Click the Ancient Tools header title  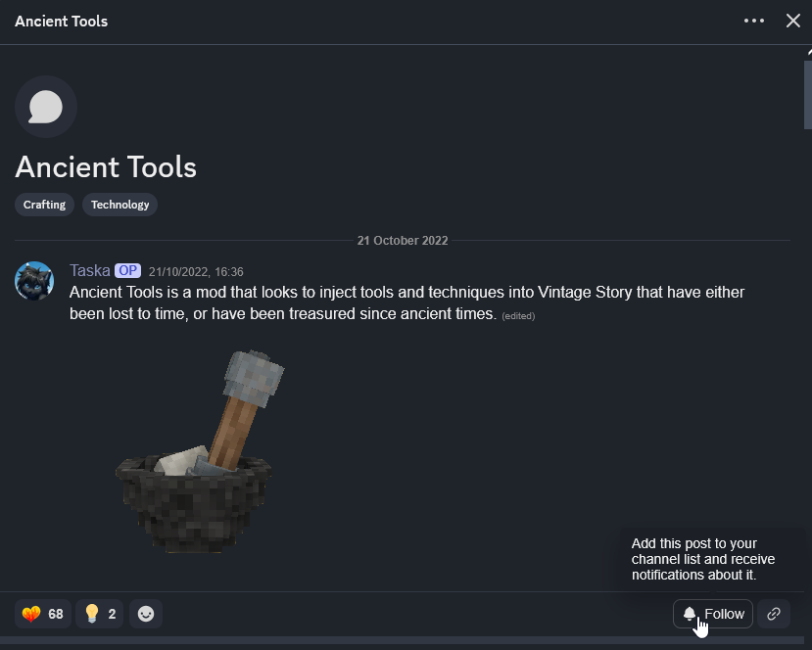(61, 22)
